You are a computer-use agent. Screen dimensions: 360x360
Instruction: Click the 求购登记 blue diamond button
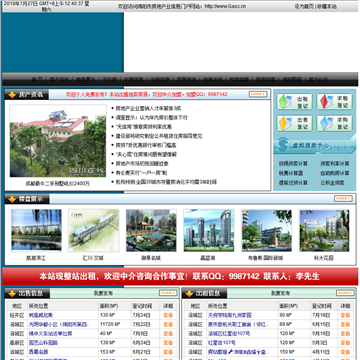click(334, 123)
